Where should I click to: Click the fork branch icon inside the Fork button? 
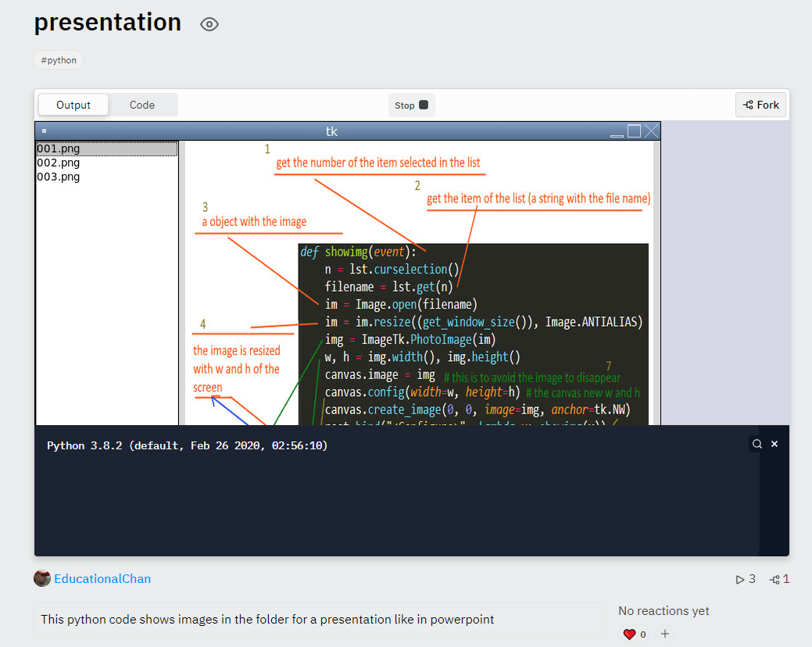pyautogui.click(x=748, y=104)
